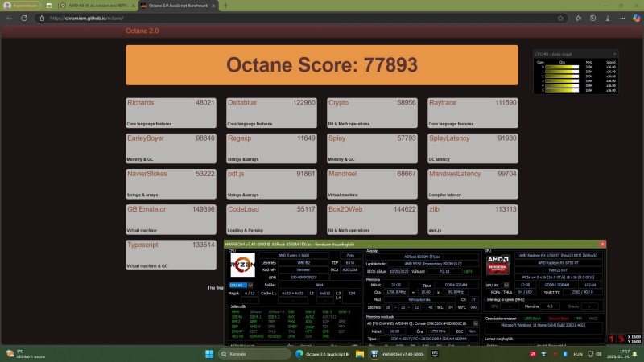Open the EarleyBoyer benchmark link
Image resolution: width=644 pixels, height=362 pixels.
click(x=146, y=138)
